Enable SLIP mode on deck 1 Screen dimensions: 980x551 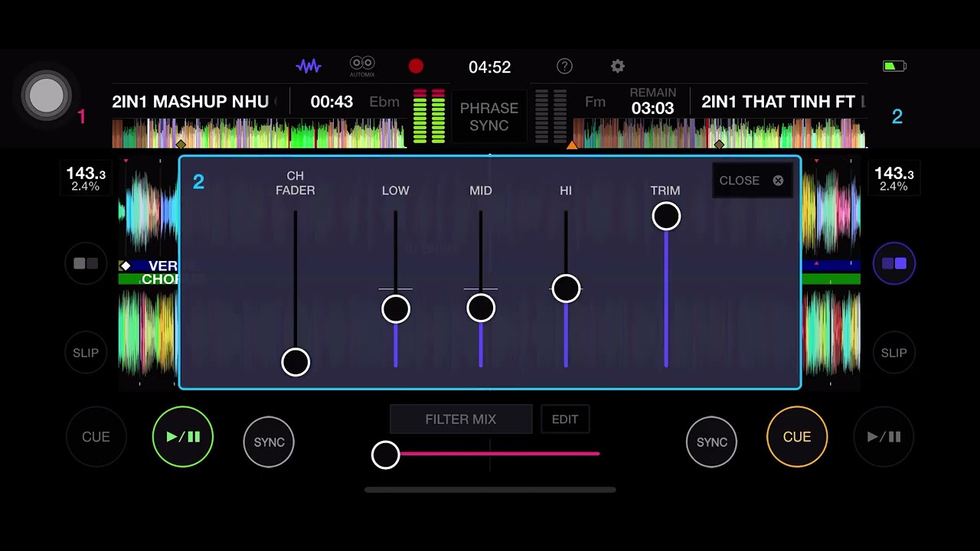click(x=86, y=353)
